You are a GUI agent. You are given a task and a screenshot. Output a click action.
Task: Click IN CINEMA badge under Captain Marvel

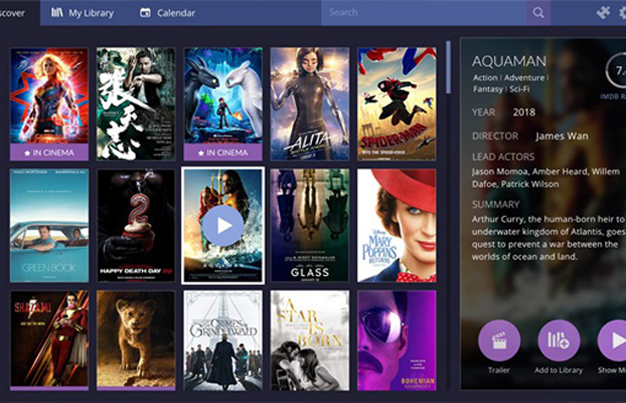49,153
